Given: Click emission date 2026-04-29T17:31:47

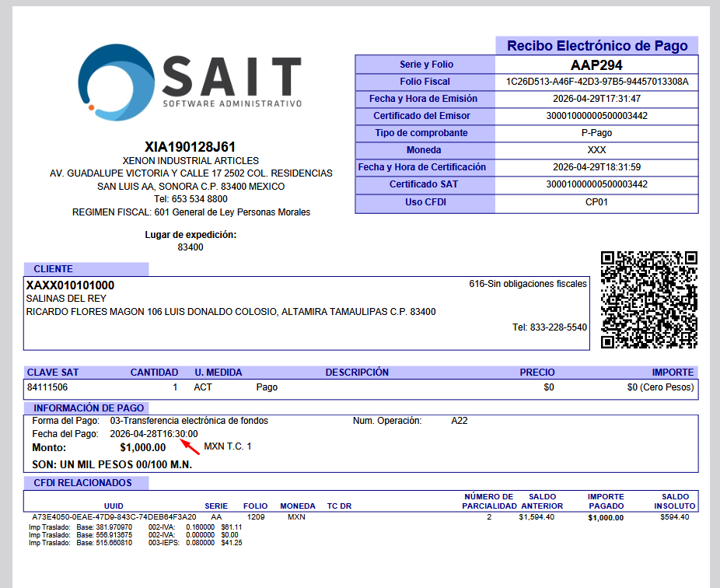Looking at the screenshot, I should coord(596,99).
